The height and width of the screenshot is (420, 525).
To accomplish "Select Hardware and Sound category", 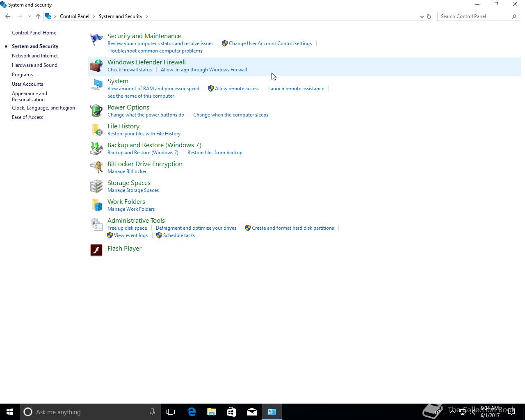I will click(x=34, y=65).
